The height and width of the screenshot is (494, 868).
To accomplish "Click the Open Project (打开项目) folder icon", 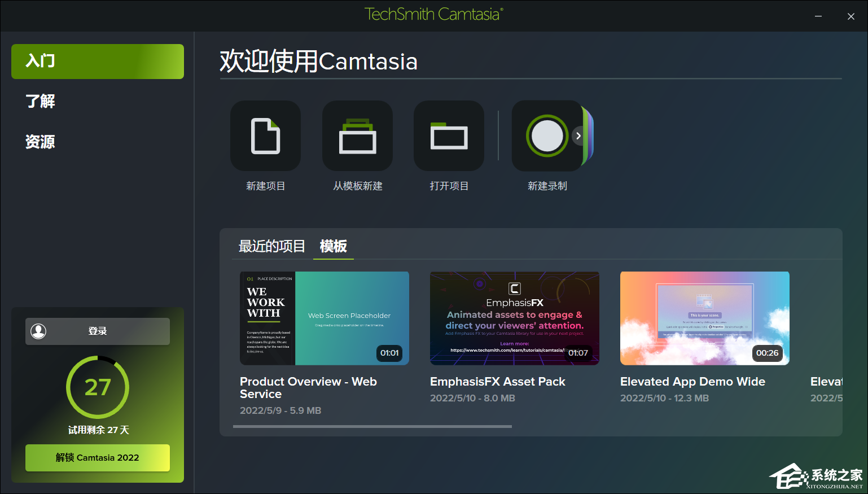I will click(x=449, y=135).
